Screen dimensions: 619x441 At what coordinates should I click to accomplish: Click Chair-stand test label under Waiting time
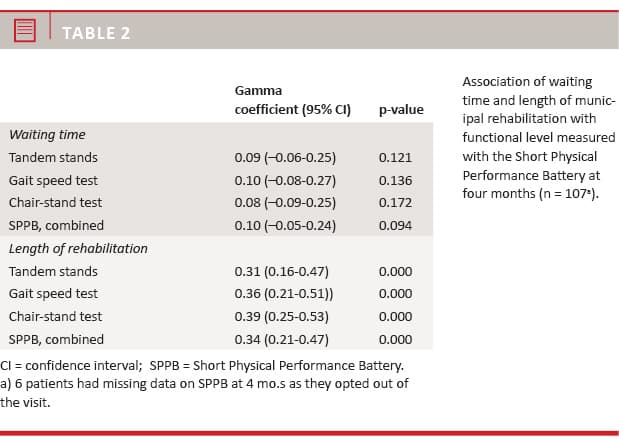click(55, 202)
